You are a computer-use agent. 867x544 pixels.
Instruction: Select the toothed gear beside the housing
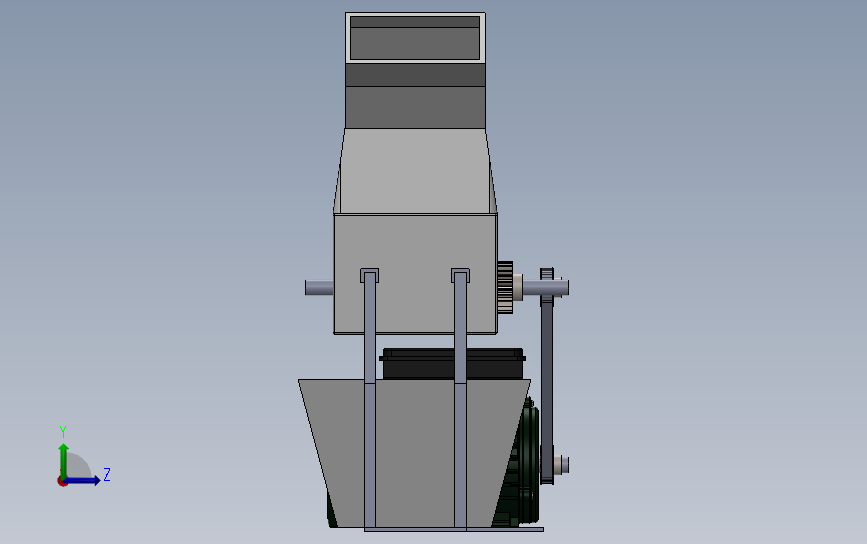tap(505, 287)
